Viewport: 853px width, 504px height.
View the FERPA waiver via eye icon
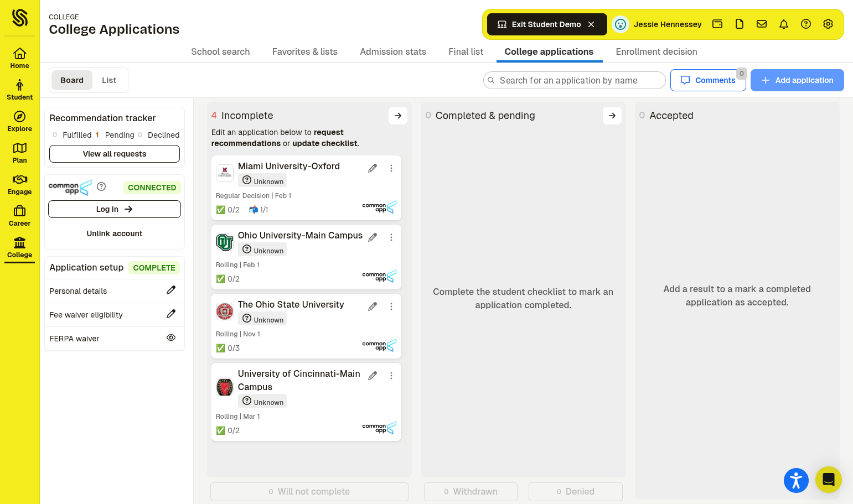(x=171, y=337)
